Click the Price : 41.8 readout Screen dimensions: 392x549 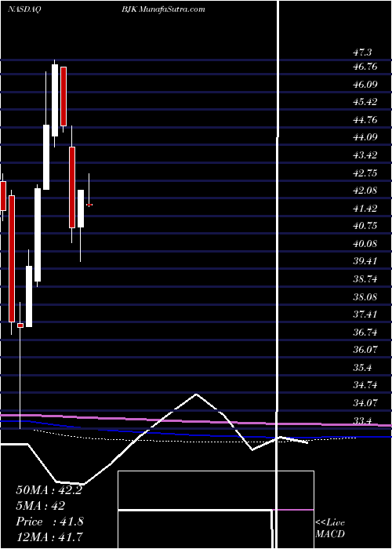point(49,522)
